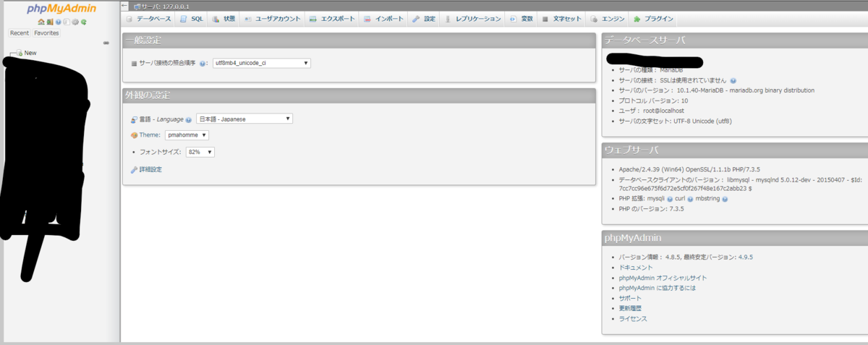Click help icon after mbstring extension
Screen dimensions: 868x345
pyautogui.click(x=725, y=198)
